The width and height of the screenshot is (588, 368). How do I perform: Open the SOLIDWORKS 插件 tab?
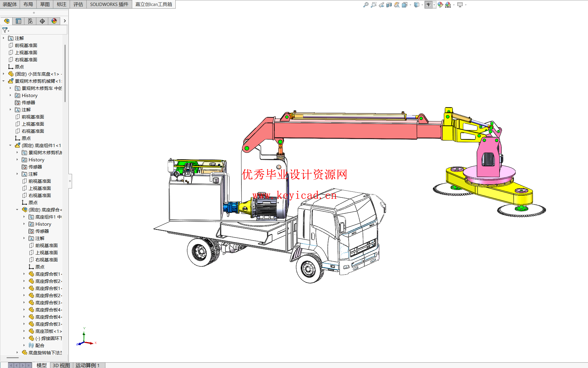[x=109, y=4]
